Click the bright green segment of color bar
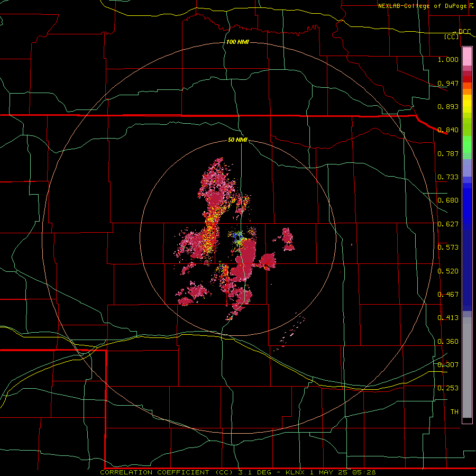This screenshot has width=476, height=476. click(x=467, y=144)
